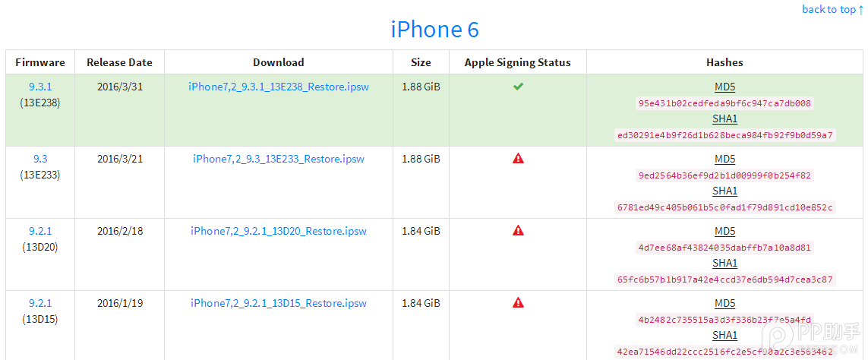Click the red warning icon for 9.3
This screenshot has height=360, width=868.
[x=518, y=159]
